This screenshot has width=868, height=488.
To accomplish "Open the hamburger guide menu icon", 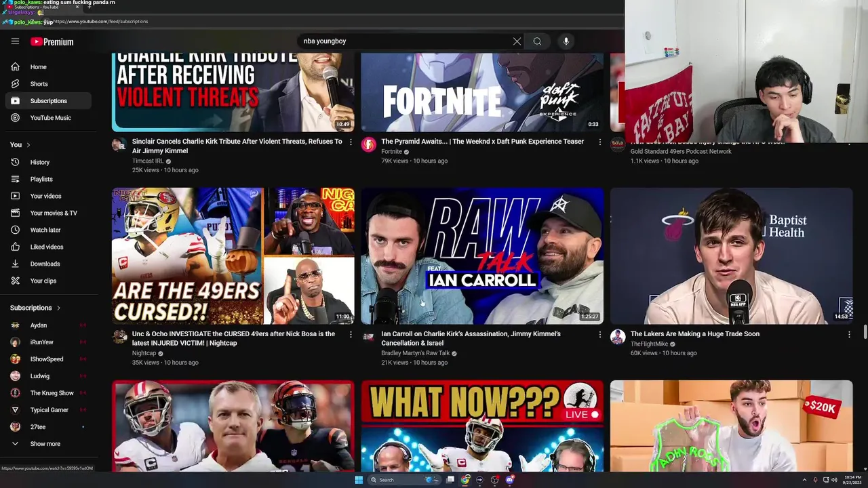I will 15,41.
